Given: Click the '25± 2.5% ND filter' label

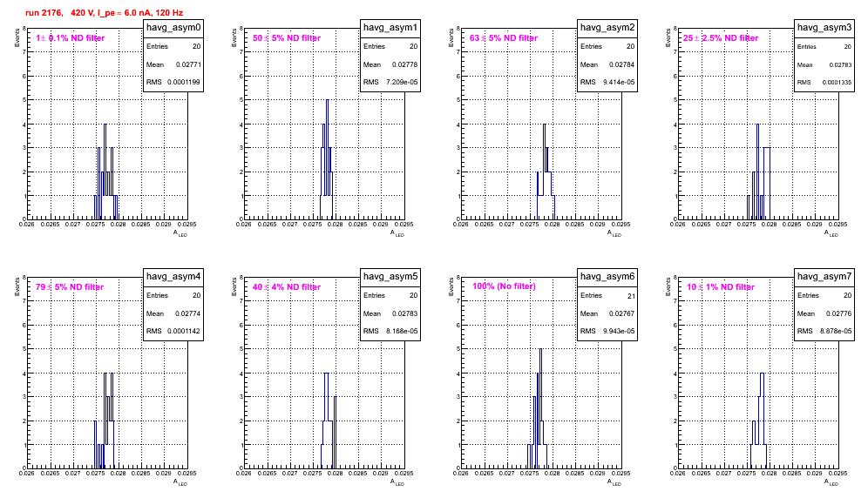Looking at the screenshot, I should click(721, 38).
